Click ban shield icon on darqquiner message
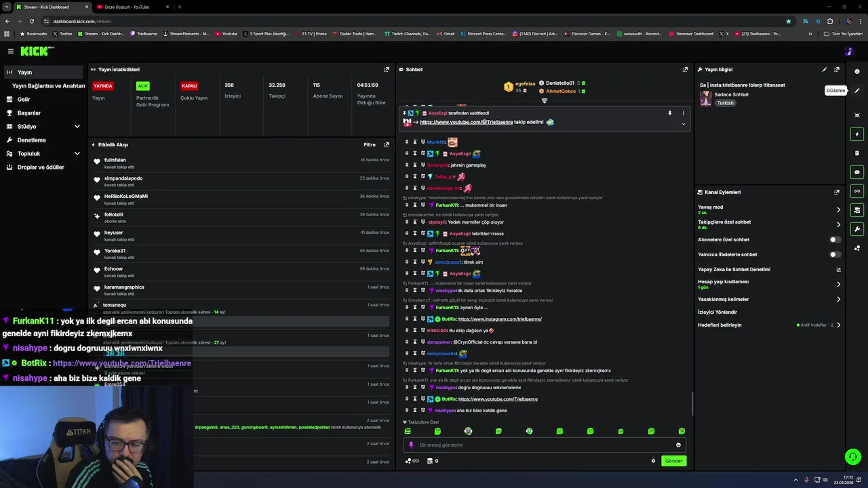 [422, 342]
